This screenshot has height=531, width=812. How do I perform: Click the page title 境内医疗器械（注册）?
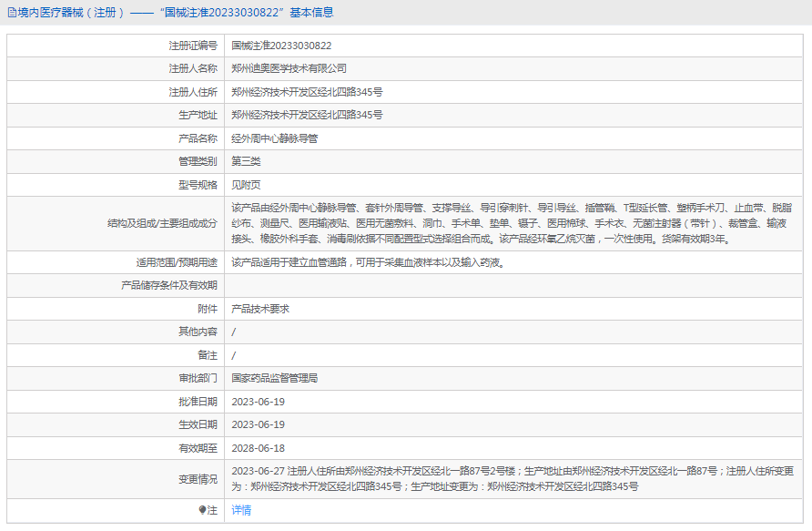tap(71, 13)
